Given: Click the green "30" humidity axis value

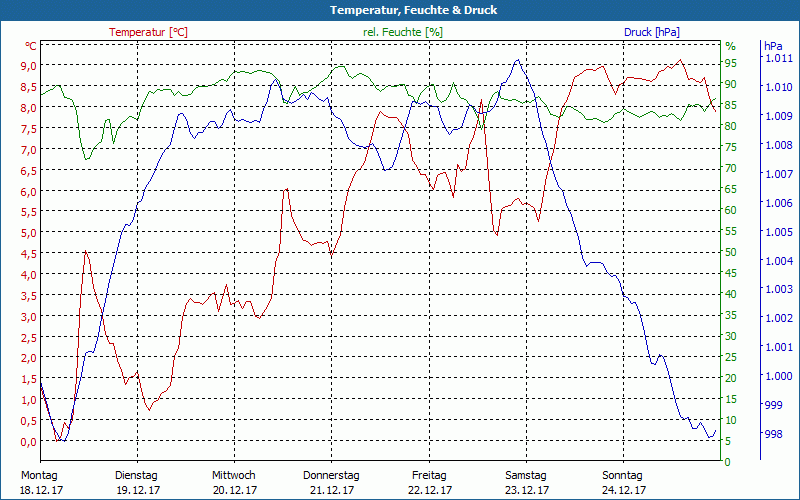Looking at the screenshot, I should [x=731, y=336].
